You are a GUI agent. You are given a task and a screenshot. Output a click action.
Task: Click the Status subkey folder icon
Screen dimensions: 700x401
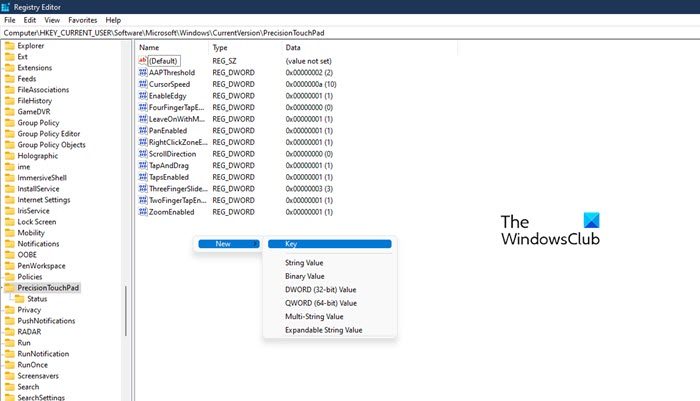(x=20, y=299)
